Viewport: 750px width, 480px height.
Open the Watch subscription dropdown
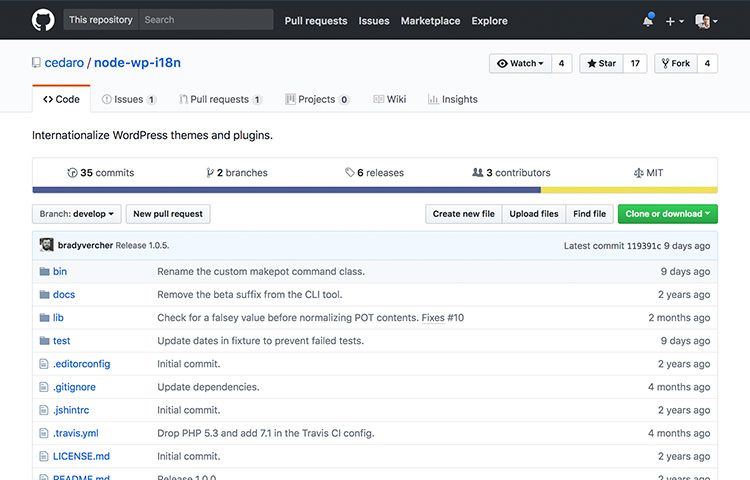point(520,63)
